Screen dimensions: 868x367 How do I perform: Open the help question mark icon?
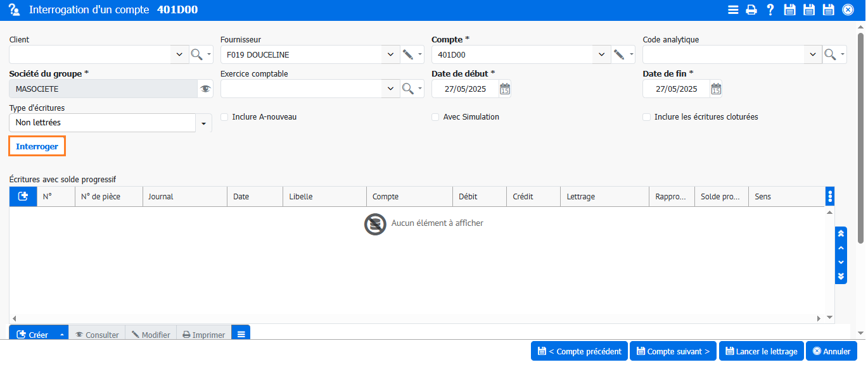click(x=770, y=9)
